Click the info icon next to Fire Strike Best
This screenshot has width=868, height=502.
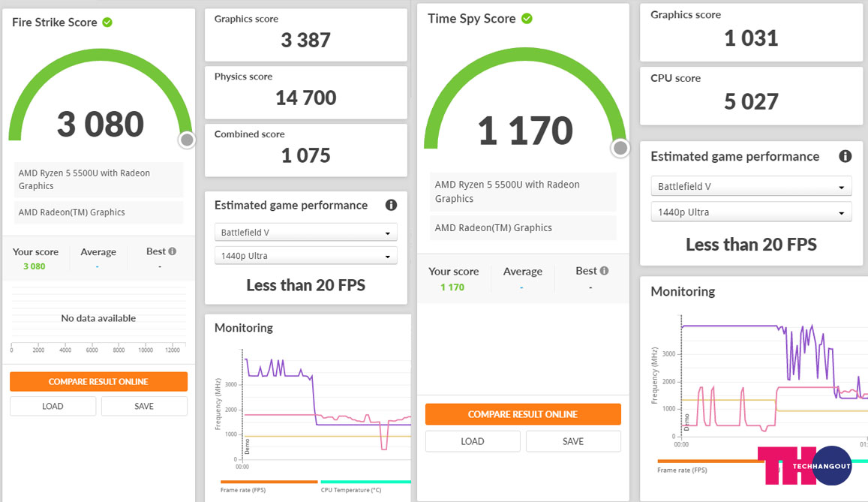(172, 251)
